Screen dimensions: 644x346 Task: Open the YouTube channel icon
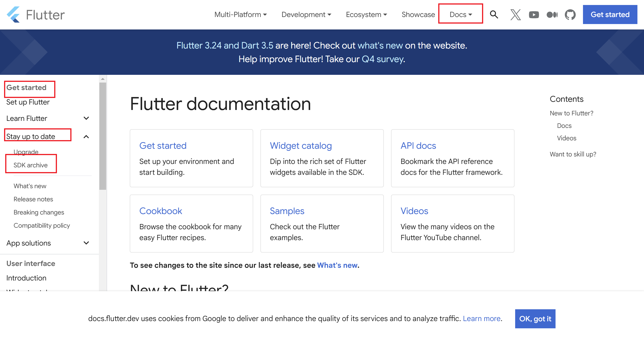pyautogui.click(x=534, y=15)
